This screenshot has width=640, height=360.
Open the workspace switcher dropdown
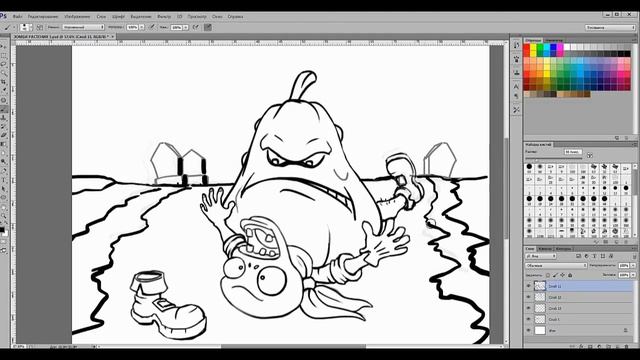coord(610,27)
